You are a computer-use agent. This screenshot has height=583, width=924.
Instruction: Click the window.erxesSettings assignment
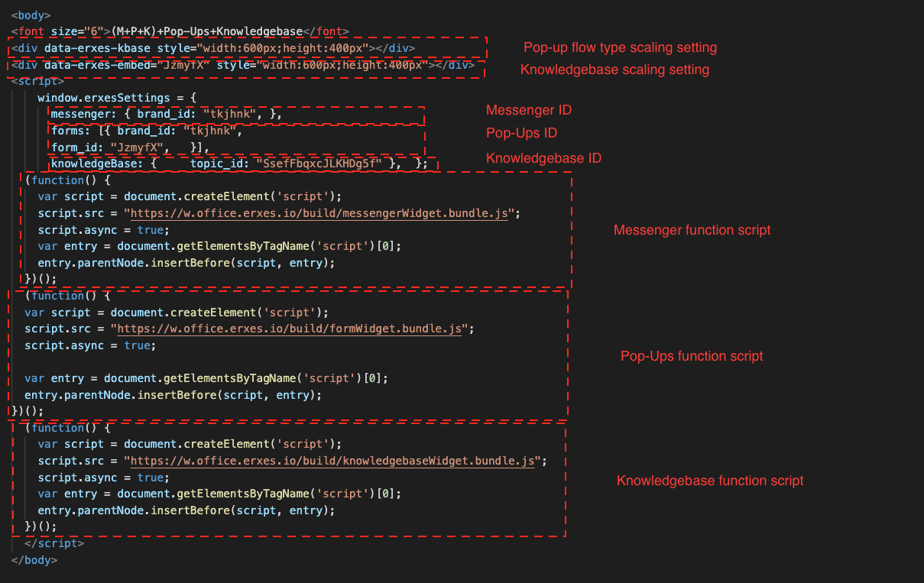point(117,99)
